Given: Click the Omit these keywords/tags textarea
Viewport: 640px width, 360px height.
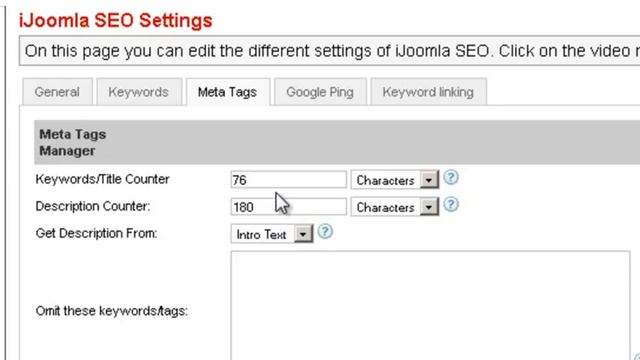Looking at the screenshot, I should tap(430, 306).
